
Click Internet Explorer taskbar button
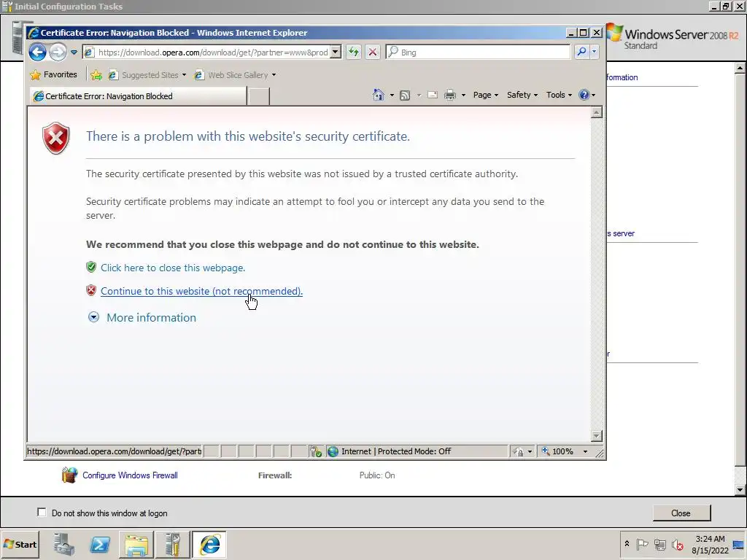click(x=209, y=544)
